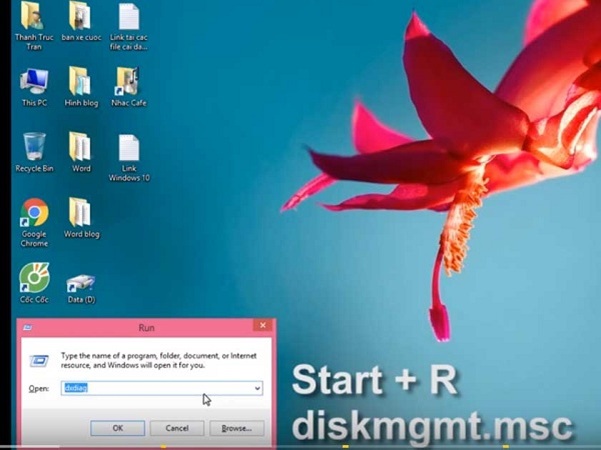
Task: Close the Run dialog
Action: (263, 325)
